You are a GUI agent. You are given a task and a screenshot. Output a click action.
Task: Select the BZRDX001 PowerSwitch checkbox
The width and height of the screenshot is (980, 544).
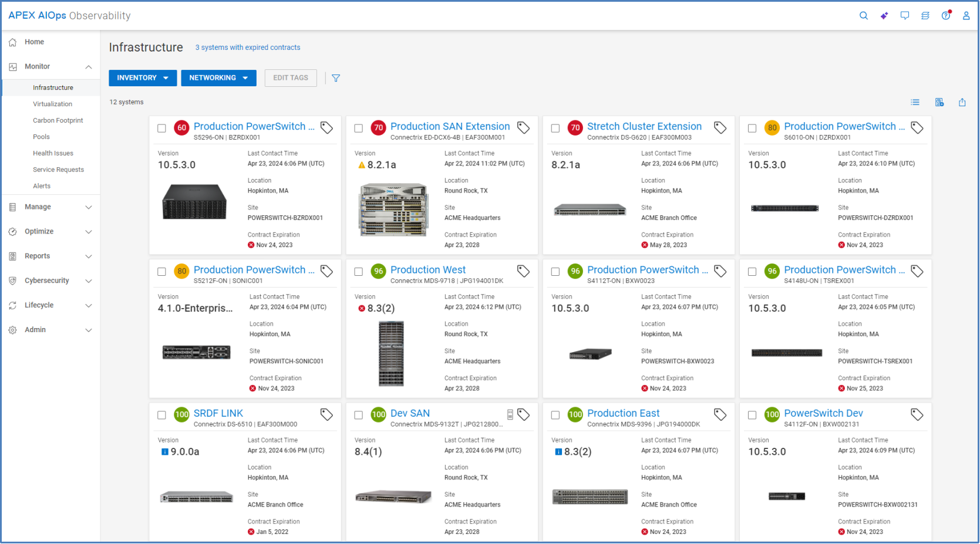[x=161, y=128]
